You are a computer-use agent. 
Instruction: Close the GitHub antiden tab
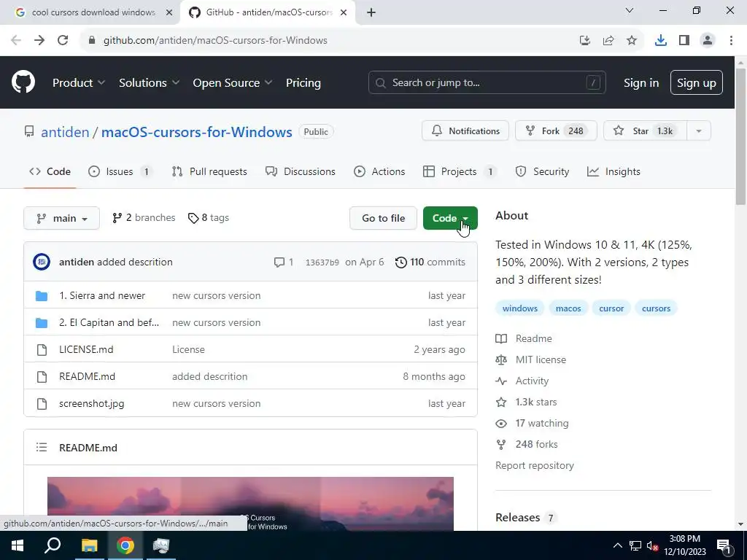tap(344, 12)
